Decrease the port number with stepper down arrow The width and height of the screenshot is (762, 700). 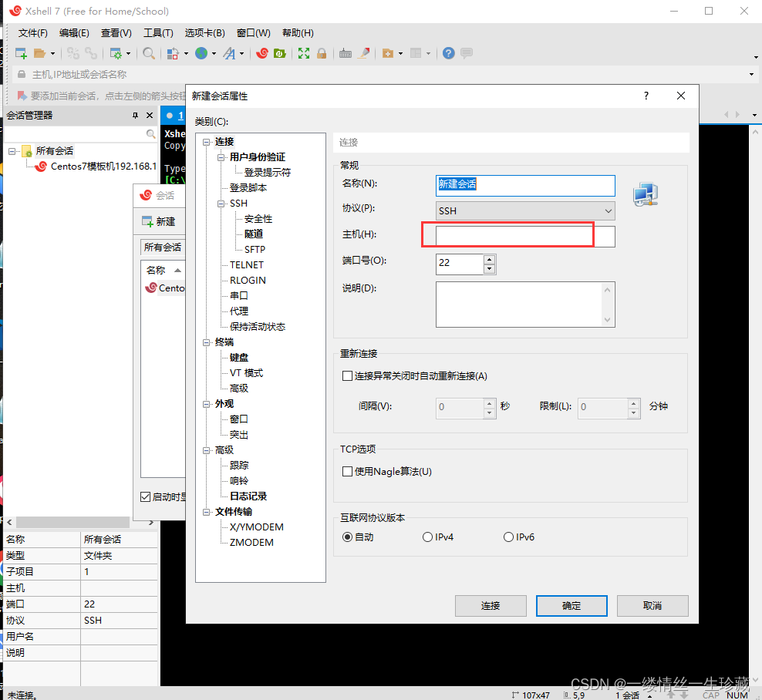click(x=490, y=268)
